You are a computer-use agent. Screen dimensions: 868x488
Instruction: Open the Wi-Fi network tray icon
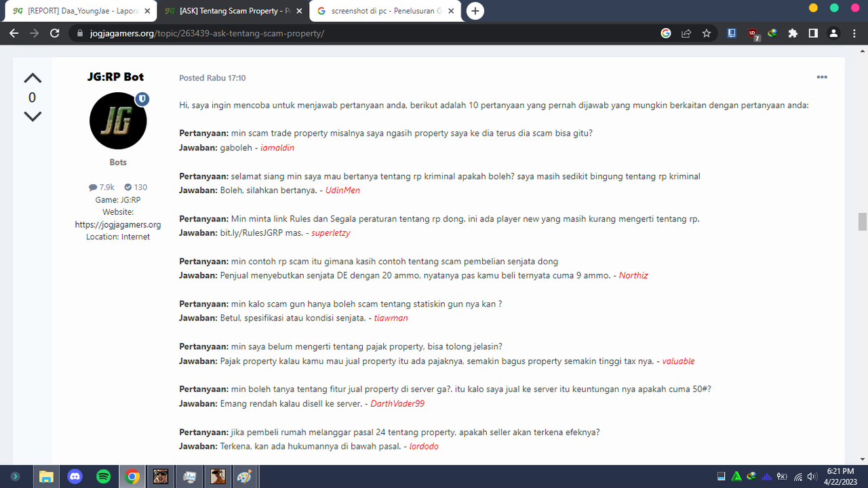[x=798, y=476]
